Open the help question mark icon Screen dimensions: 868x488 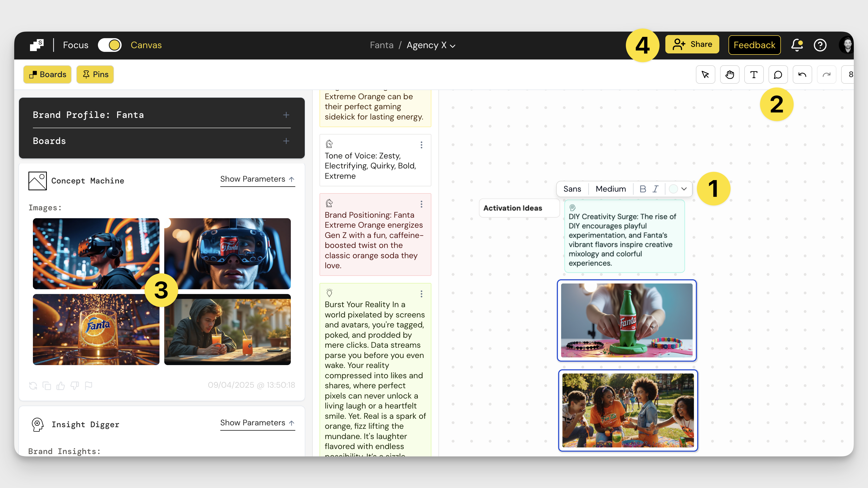[820, 45]
